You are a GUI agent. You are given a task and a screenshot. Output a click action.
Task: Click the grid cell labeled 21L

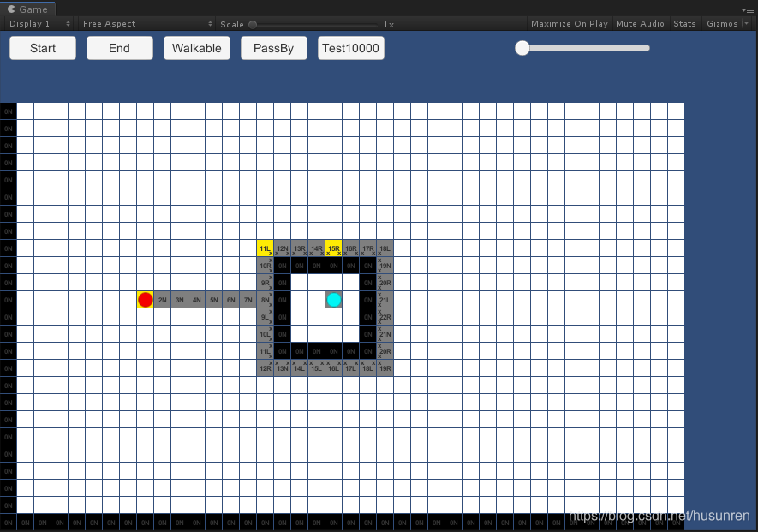pyautogui.click(x=385, y=300)
